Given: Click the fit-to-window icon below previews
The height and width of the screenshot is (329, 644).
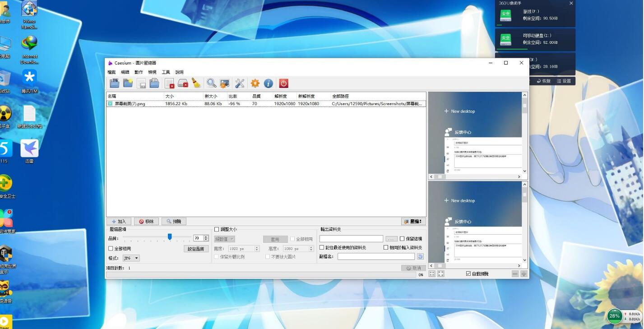Looking at the screenshot, I should click(x=432, y=273).
